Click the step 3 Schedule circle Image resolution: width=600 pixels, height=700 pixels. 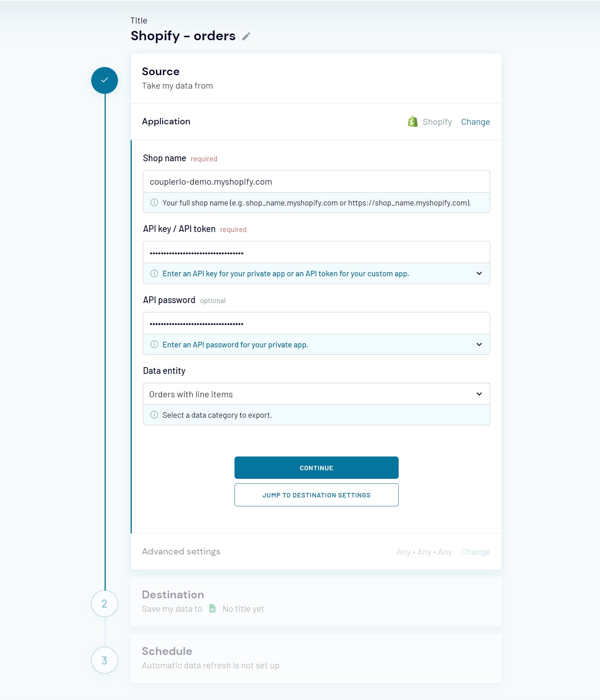pyautogui.click(x=105, y=660)
